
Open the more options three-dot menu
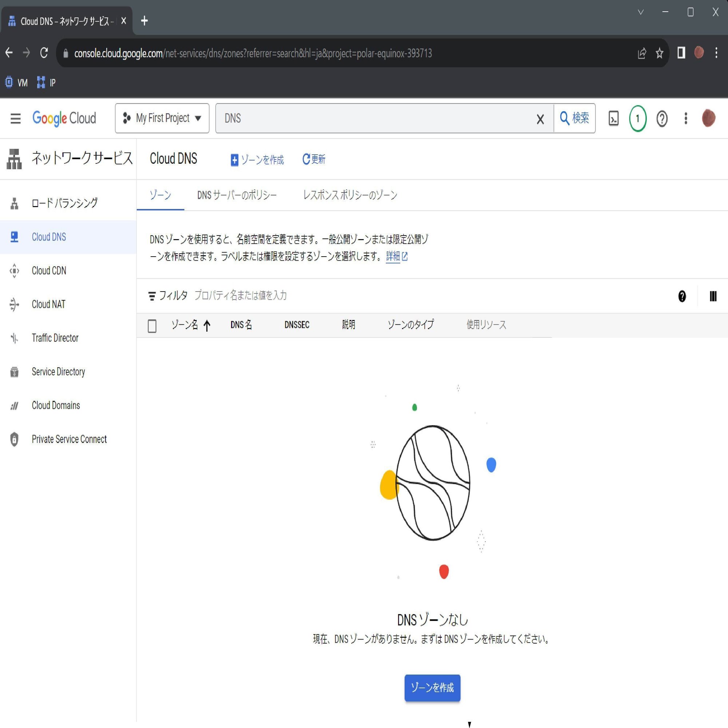point(686,118)
